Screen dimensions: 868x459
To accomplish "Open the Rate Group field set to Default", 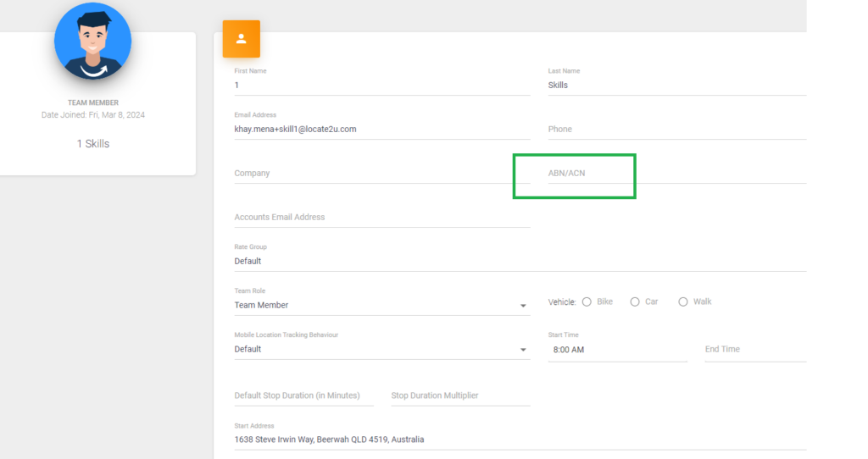I will point(520,261).
